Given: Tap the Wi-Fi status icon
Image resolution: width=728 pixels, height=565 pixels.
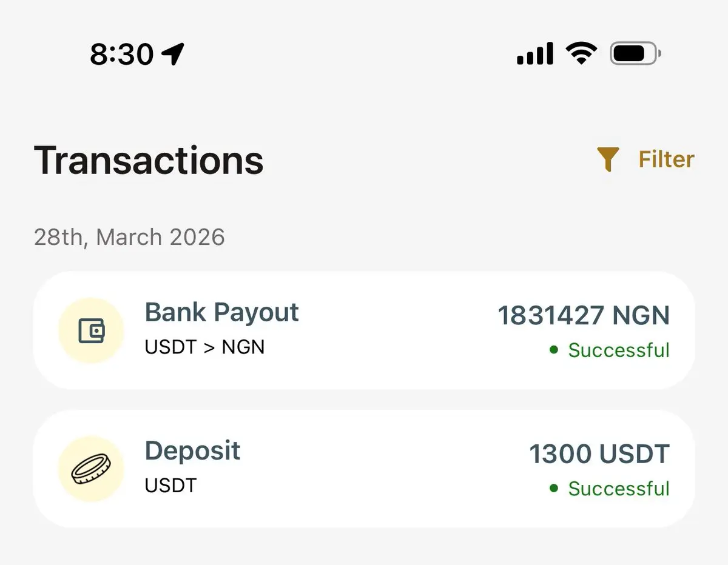Looking at the screenshot, I should pyautogui.click(x=581, y=54).
